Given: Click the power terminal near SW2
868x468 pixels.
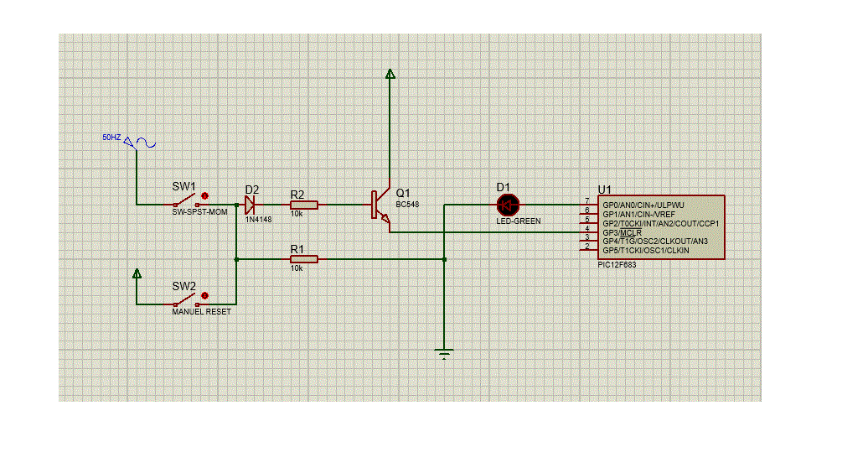Looking at the screenshot, I should pos(137,273).
